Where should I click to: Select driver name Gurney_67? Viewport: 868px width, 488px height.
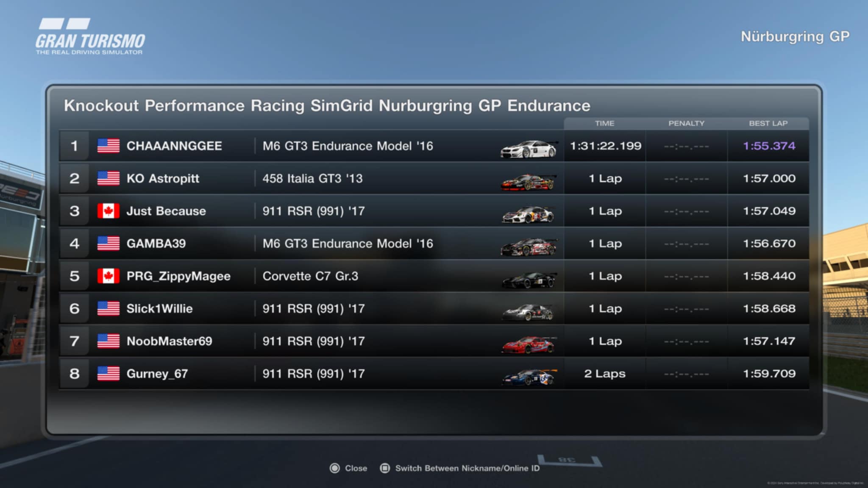click(x=157, y=374)
